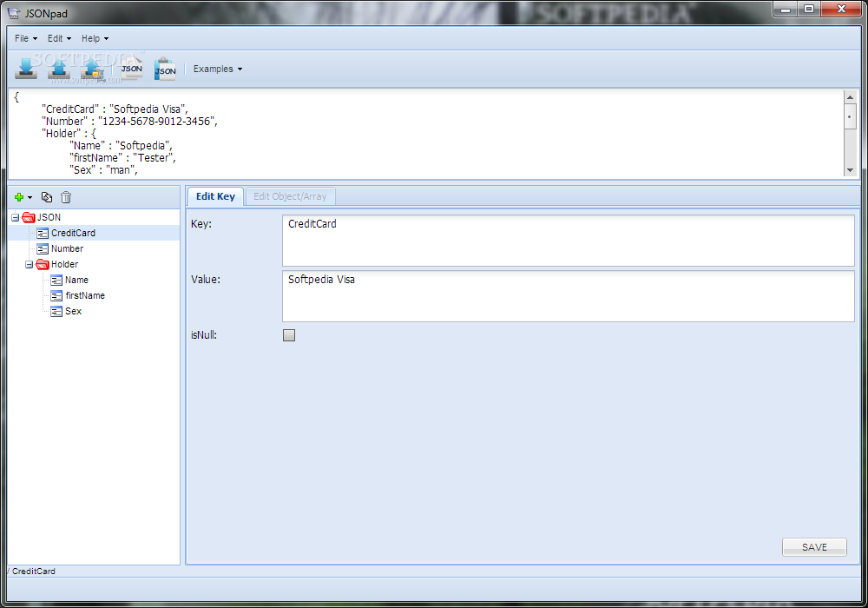
Task: Minimize the JSONpad window
Action: coord(785,9)
